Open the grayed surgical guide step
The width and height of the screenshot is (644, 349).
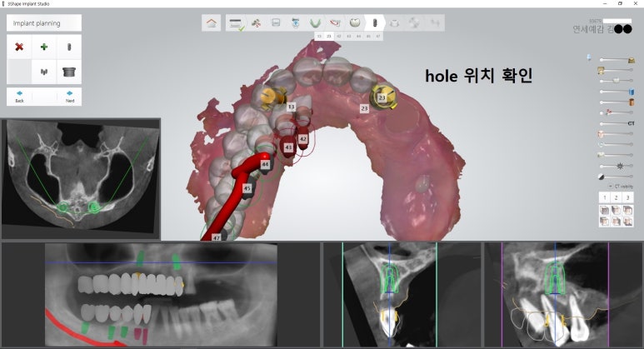click(x=394, y=23)
